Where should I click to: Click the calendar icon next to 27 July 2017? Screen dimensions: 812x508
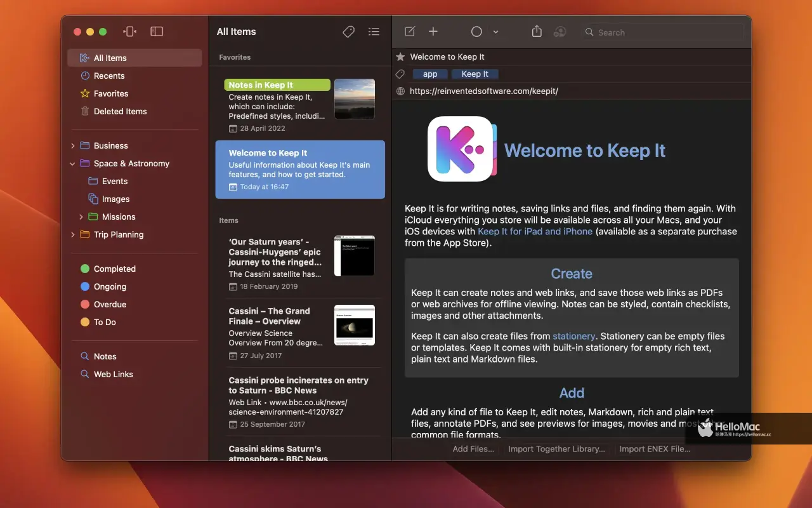pos(233,356)
